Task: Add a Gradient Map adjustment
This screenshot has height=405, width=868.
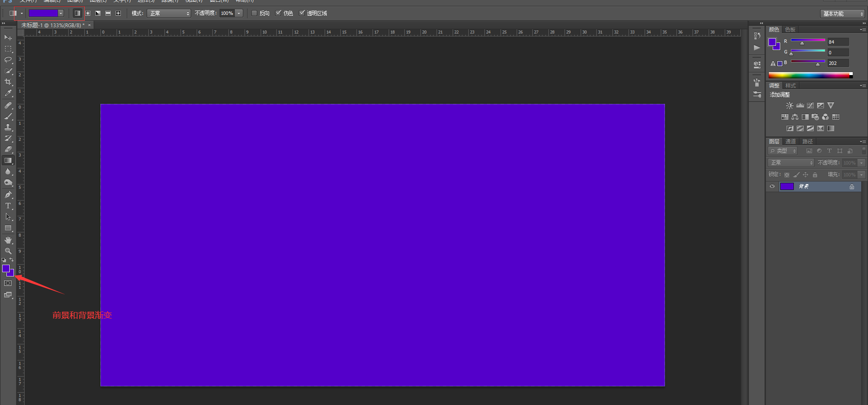Action: tap(831, 128)
